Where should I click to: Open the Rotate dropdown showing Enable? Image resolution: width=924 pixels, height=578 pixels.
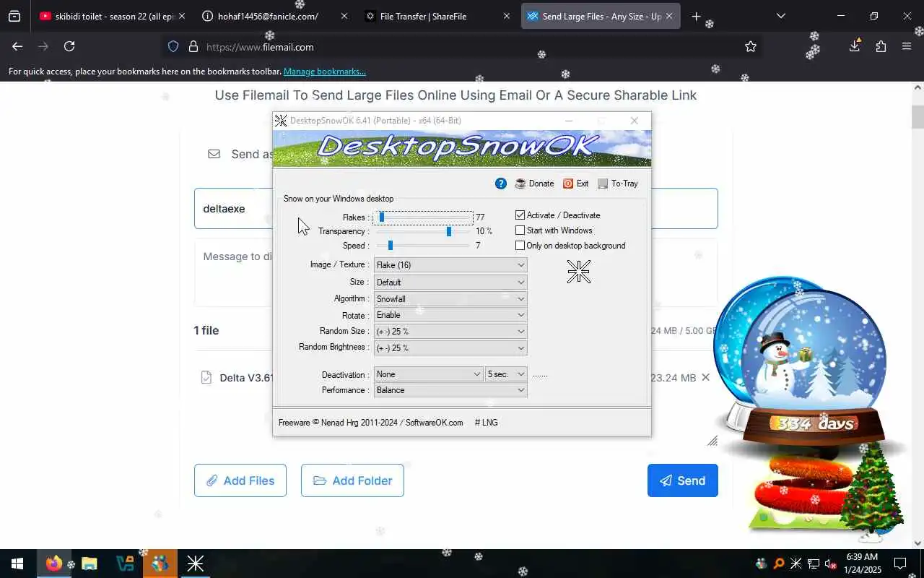[450, 314]
